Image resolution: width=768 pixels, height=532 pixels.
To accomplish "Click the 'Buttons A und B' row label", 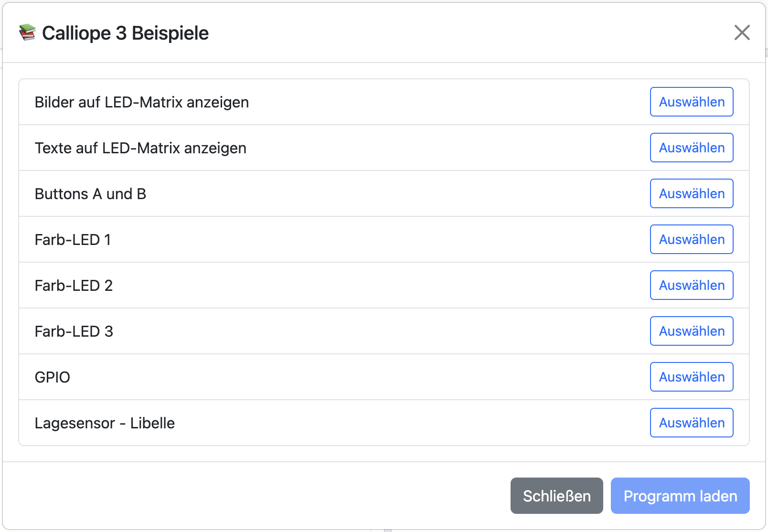I will [90, 193].
